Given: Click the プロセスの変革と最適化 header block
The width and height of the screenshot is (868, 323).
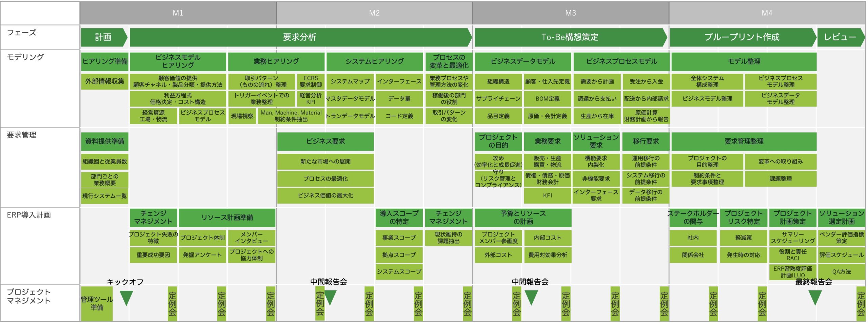Looking at the screenshot, I should [x=449, y=61].
